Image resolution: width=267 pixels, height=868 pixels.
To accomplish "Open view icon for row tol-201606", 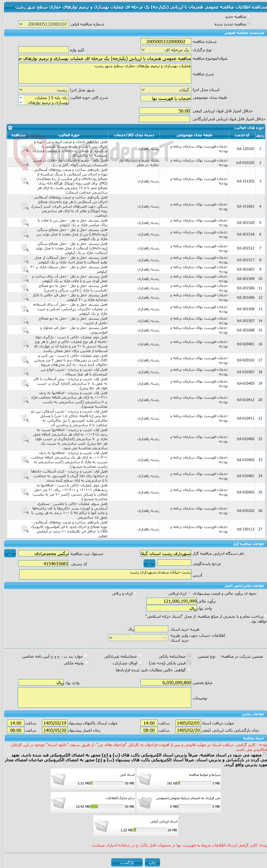I will (x=24, y=297).
